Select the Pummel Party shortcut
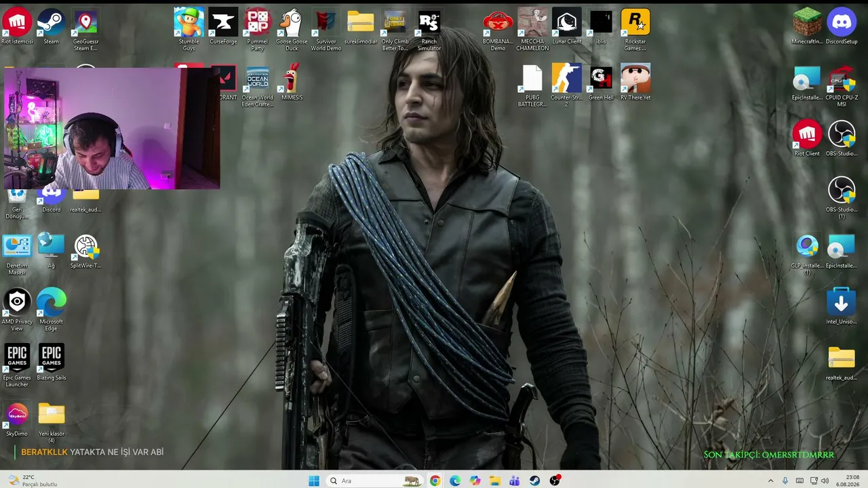 257,30
